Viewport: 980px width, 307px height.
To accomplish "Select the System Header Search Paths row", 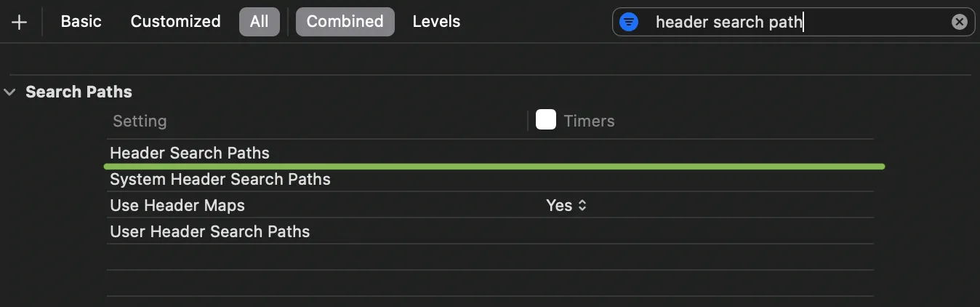I will pos(220,179).
